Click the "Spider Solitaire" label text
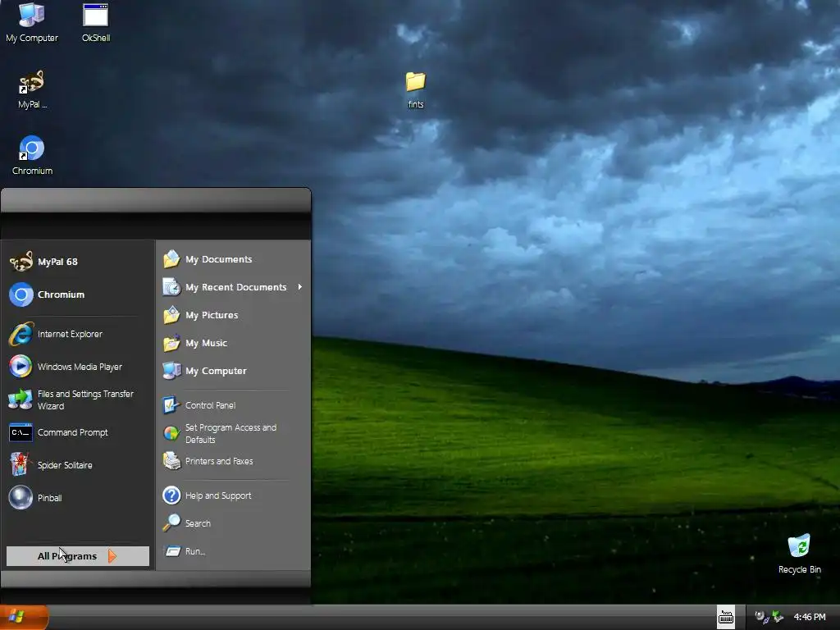This screenshot has height=630, width=840. (x=65, y=465)
